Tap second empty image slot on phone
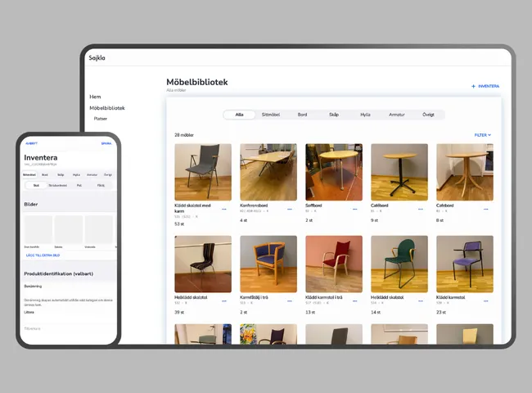 coord(69,229)
